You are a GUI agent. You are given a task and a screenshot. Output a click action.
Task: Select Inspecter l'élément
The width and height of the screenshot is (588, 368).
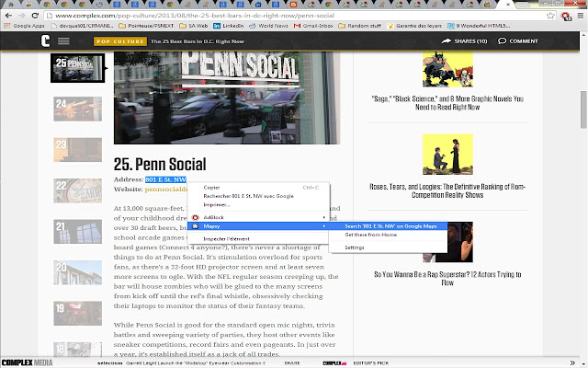coord(258,239)
